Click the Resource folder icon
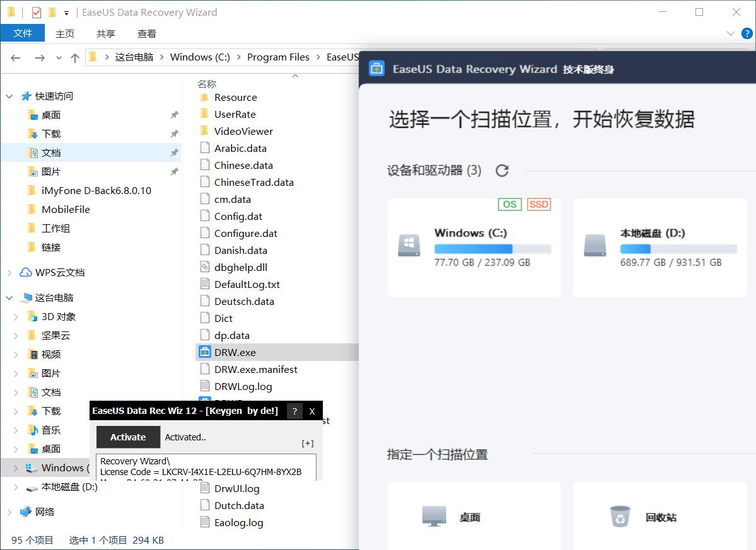Screen dimensions: 756x550 coord(204,97)
